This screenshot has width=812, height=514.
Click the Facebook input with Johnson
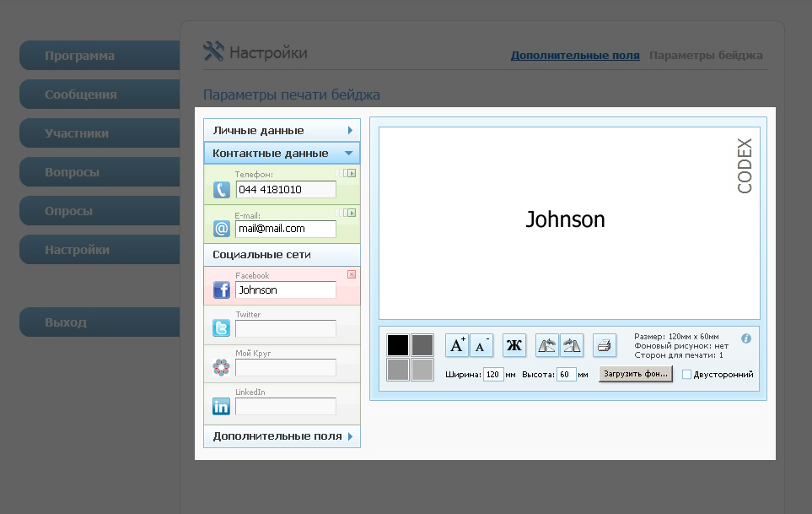286,289
